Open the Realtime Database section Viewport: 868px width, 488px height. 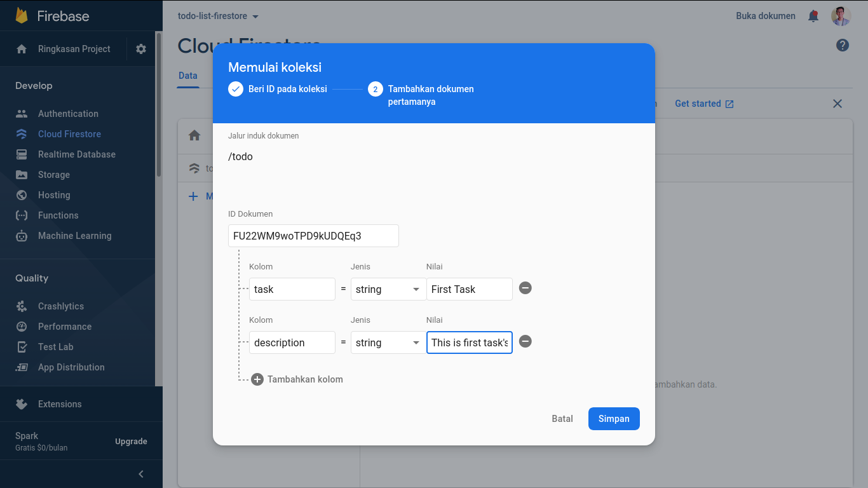pos(77,154)
